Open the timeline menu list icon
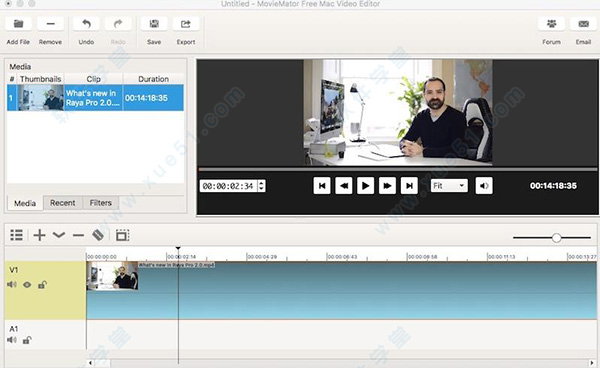 click(x=16, y=235)
